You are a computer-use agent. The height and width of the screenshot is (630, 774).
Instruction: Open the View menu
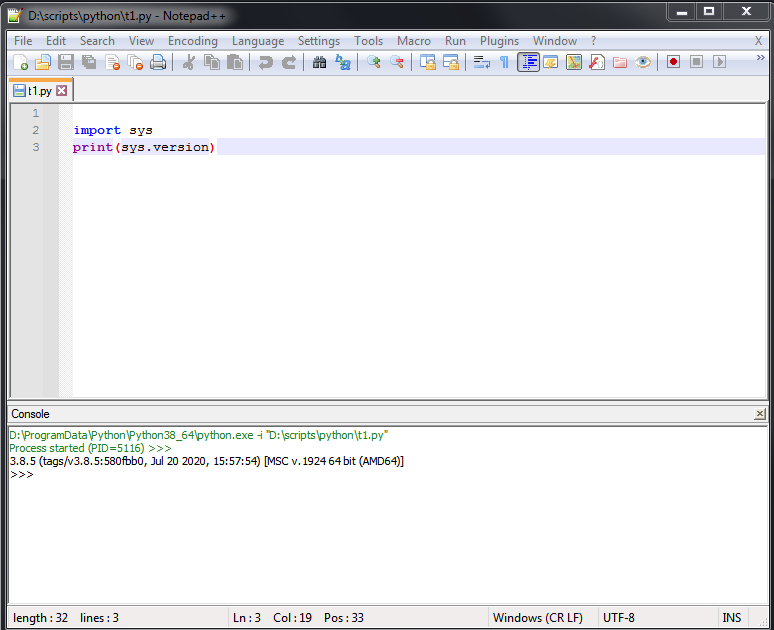pyautogui.click(x=141, y=41)
